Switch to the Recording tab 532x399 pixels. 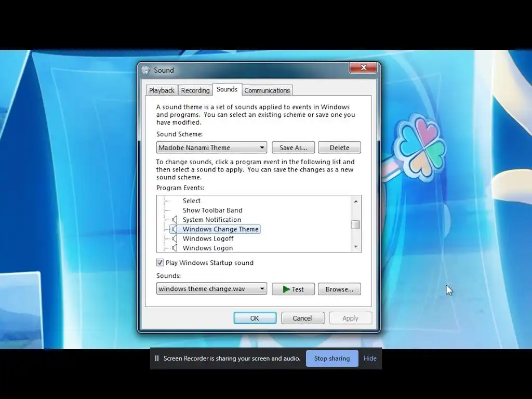[x=195, y=90]
